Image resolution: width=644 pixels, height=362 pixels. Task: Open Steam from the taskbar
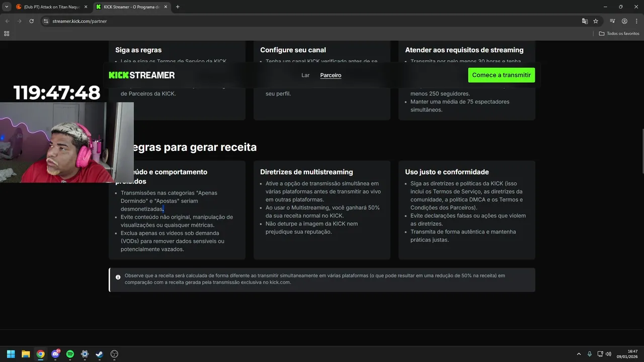point(100,354)
